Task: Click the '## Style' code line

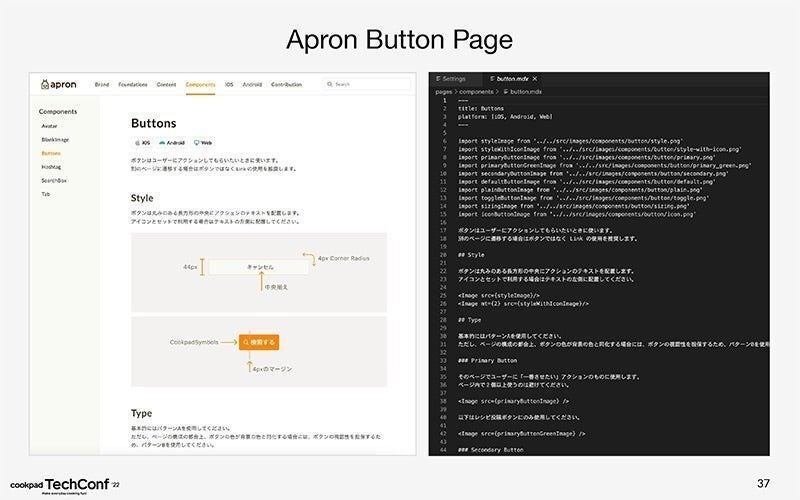Action: 471,255
